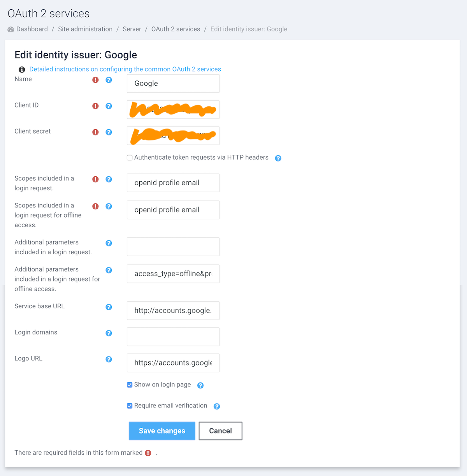This screenshot has height=476, width=467.
Task: Click Save changes button
Action: (x=162, y=431)
